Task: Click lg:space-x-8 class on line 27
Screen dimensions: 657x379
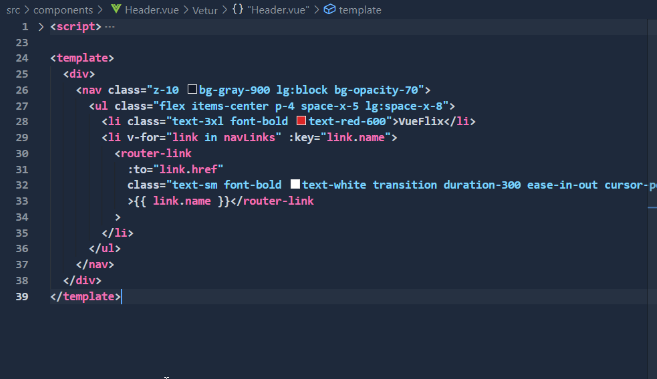Action: coord(404,106)
